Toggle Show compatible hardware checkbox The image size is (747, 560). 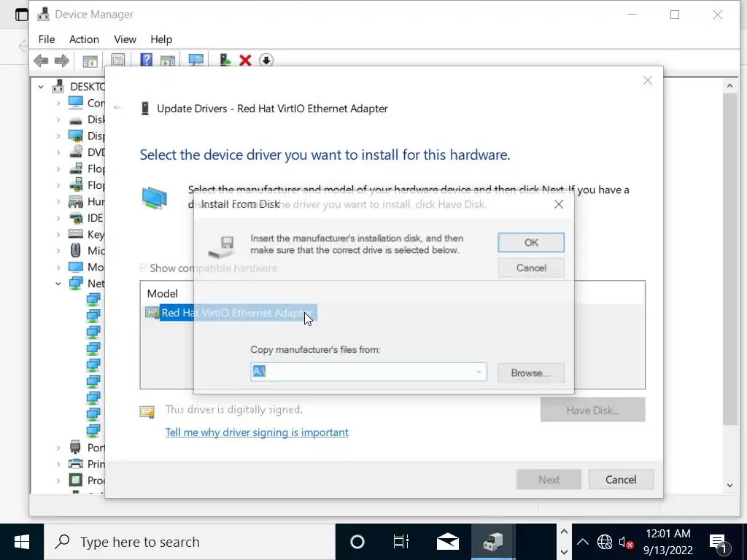point(144,268)
